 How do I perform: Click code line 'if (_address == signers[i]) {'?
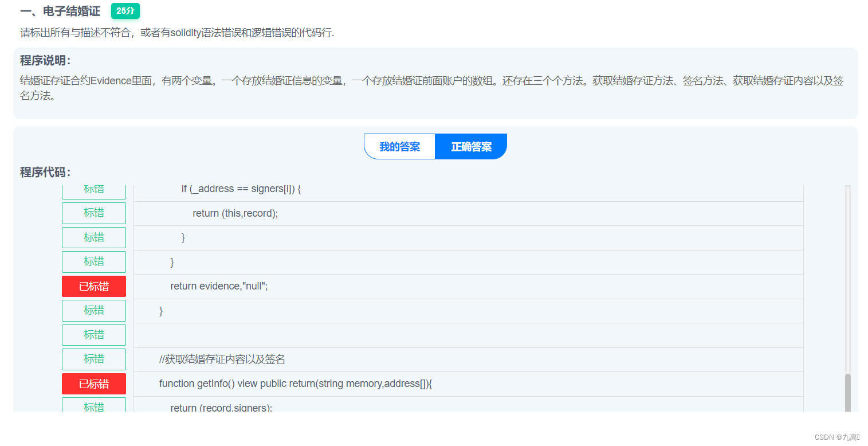(469, 193)
